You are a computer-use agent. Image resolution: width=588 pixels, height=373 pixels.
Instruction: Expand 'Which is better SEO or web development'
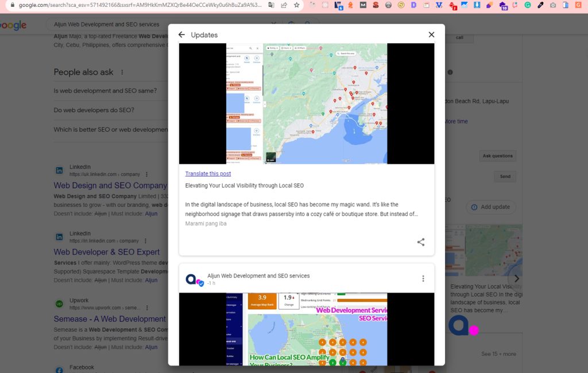[111, 129]
